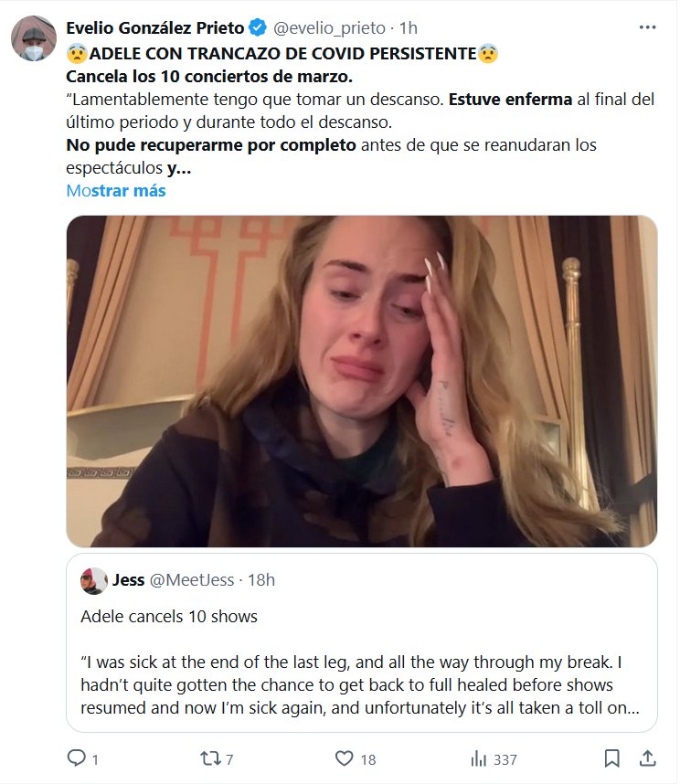Bookmark this tweet
This screenshot has height=784, width=680.
tap(612, 758)
